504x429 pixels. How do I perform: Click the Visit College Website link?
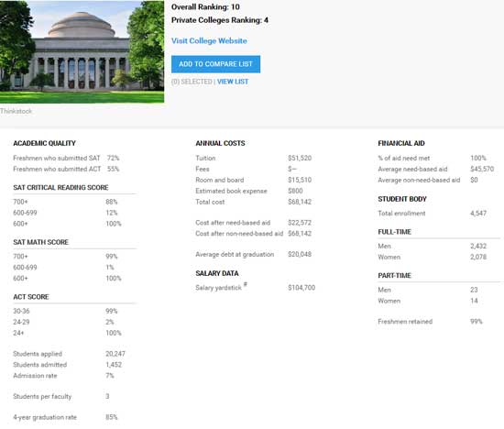point(209,41)
